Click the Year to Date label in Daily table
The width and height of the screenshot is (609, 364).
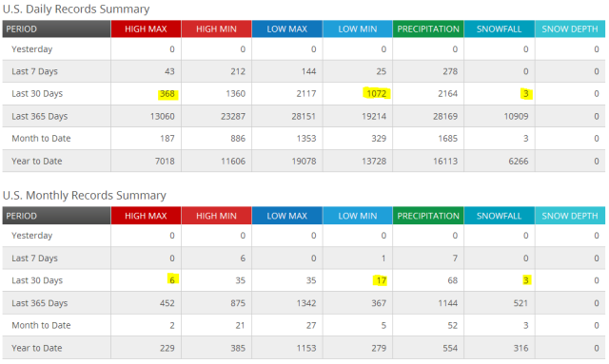point(37,161)
